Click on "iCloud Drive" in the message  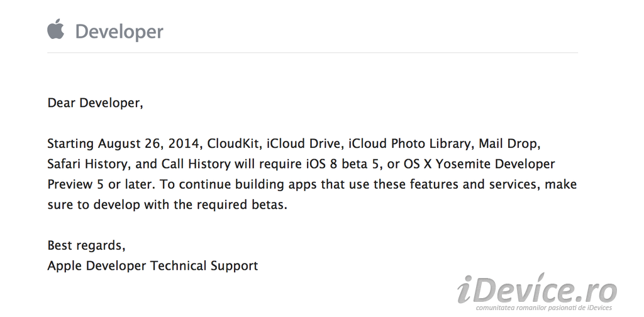point(303,144)
